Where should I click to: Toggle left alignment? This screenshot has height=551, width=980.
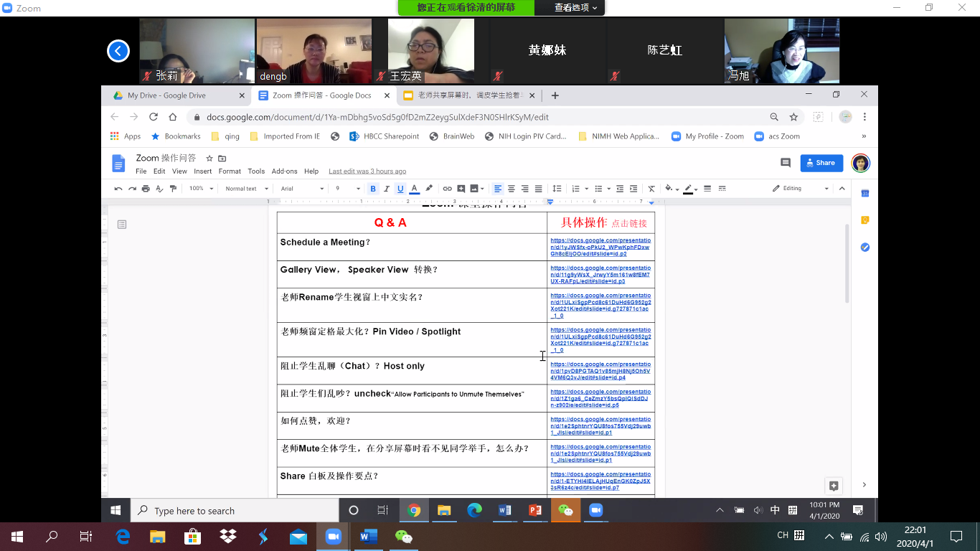[x=497, y=189]
